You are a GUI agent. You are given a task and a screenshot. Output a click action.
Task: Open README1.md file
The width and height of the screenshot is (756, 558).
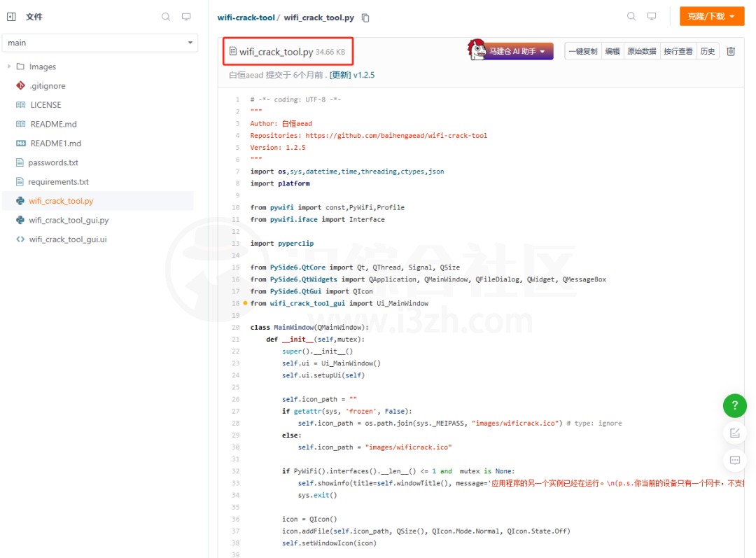point(56,144)
